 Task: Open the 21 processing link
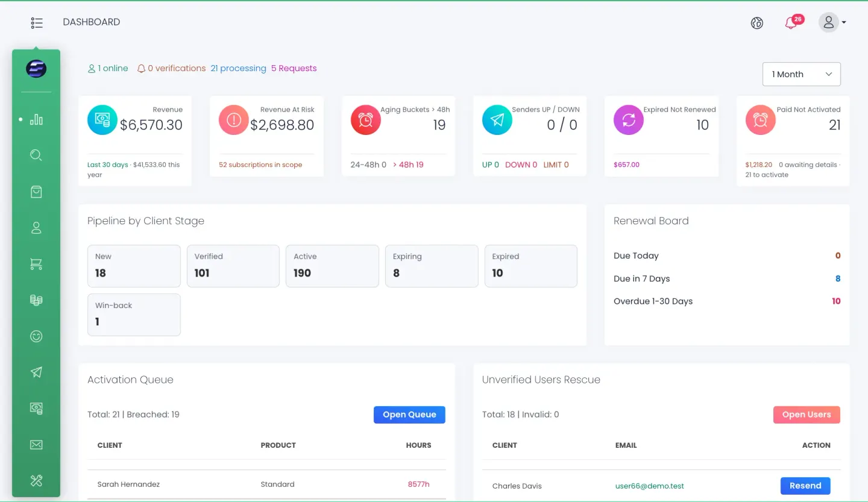(238, 68)
